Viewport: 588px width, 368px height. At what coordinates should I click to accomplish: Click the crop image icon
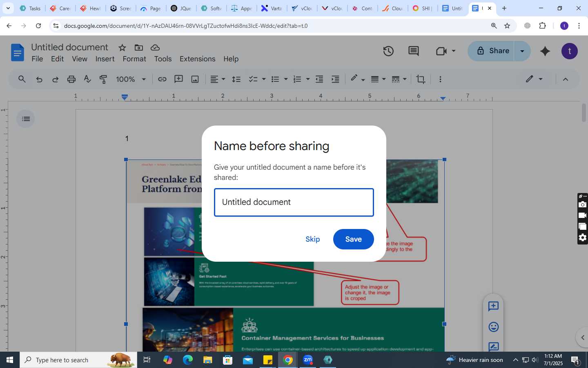coord(421,79)
